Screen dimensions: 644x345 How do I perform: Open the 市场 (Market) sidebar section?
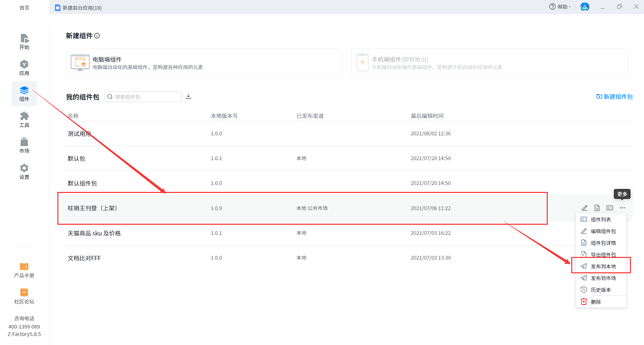point(24,145)
